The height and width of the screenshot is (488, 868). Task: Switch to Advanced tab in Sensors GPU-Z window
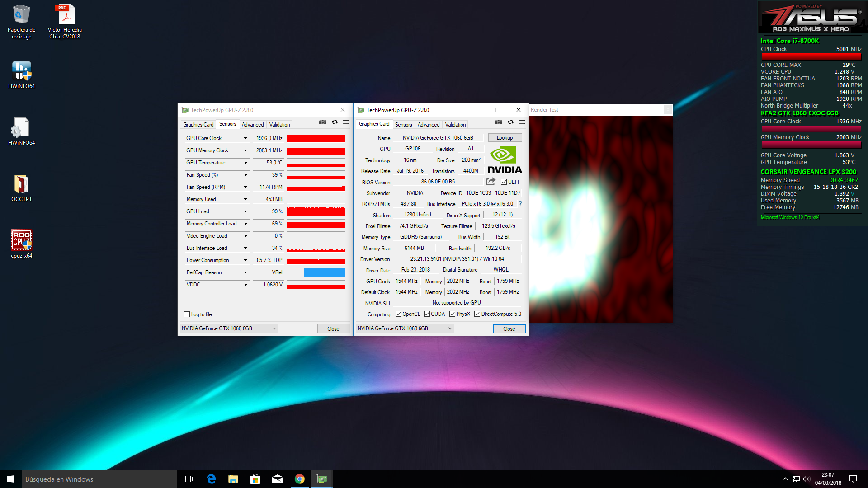click(252, 125)
